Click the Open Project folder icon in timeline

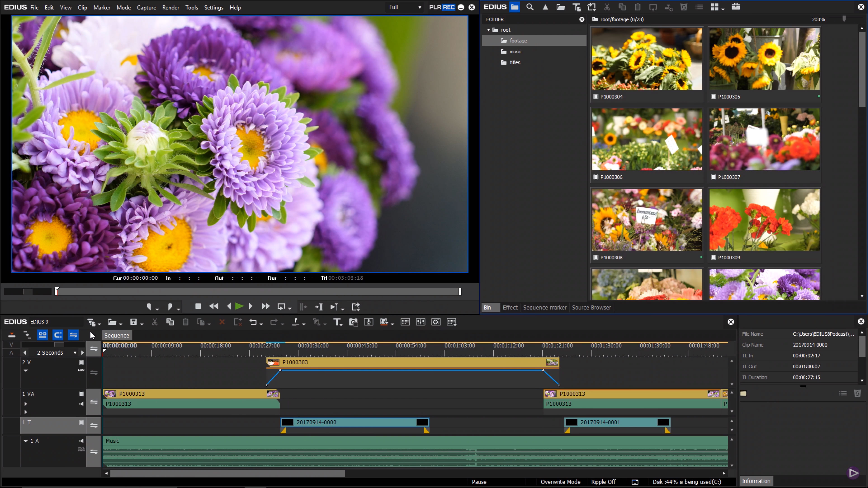pos(112,322)
